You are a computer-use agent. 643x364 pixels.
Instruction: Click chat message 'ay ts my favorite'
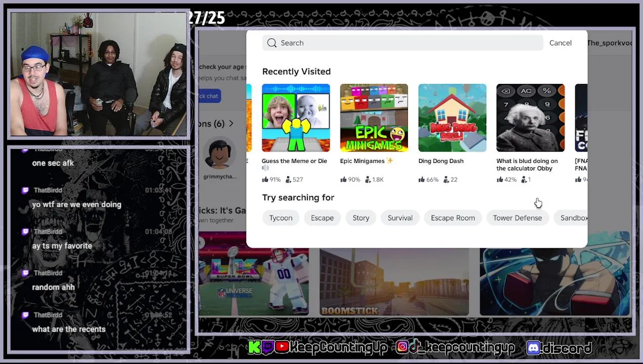click(62, 246)
